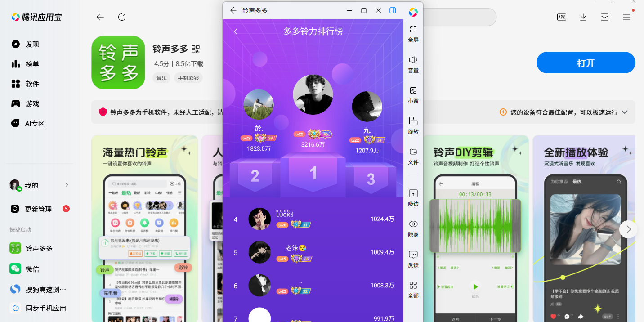
Task: Click the 腾讯应用宝 logo
Action: tap(36, 17)
